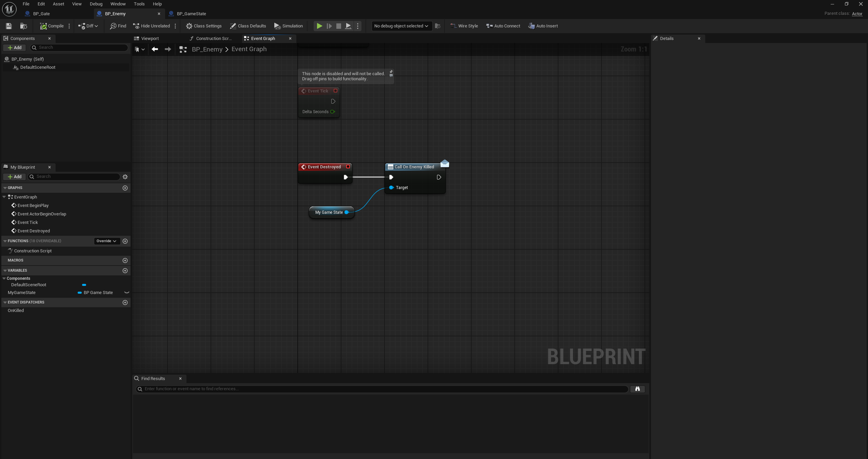The image size is (868, 459).
Task: Click Add button in Components panel
Action: coord(15,48)
